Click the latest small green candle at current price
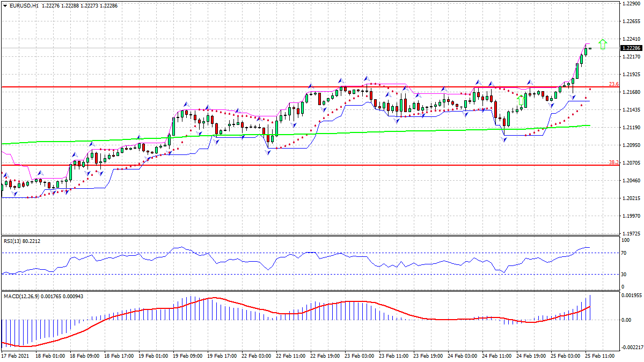The width and height of the screenshot is (644, 362). 590,49
